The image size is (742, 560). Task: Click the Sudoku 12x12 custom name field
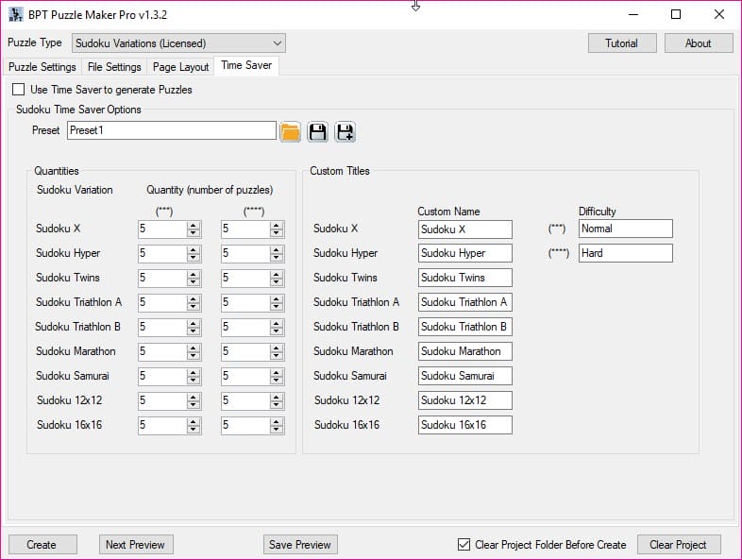[x=465, y=400]
